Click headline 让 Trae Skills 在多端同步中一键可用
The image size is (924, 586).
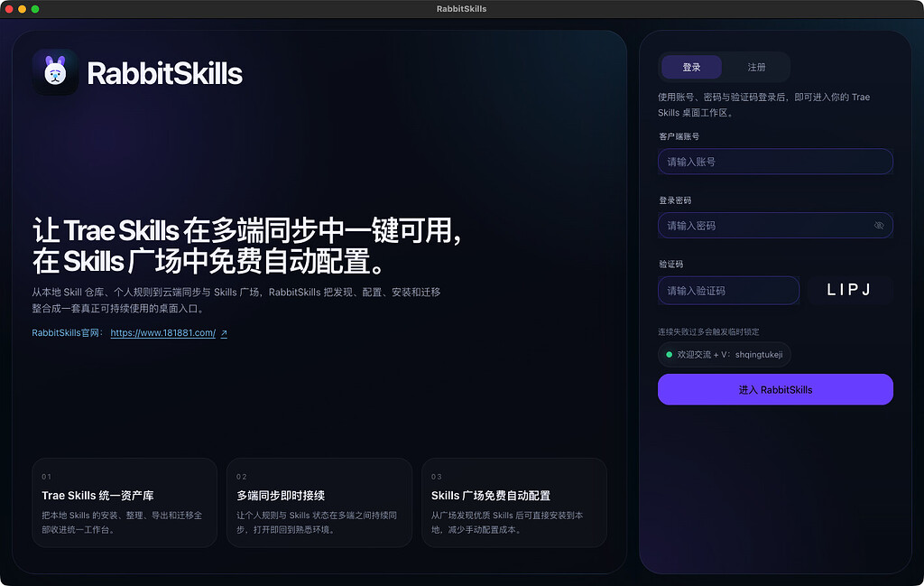(247, 230)
